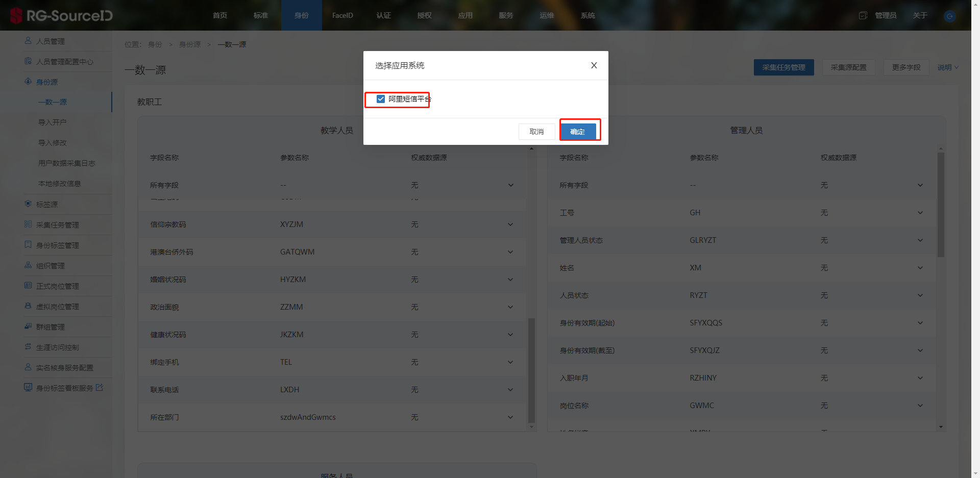Click the 身份标签看板服务 sidebar icon
Image resolution: width=980 pixels, height=478 pixels.
[28, 387]
